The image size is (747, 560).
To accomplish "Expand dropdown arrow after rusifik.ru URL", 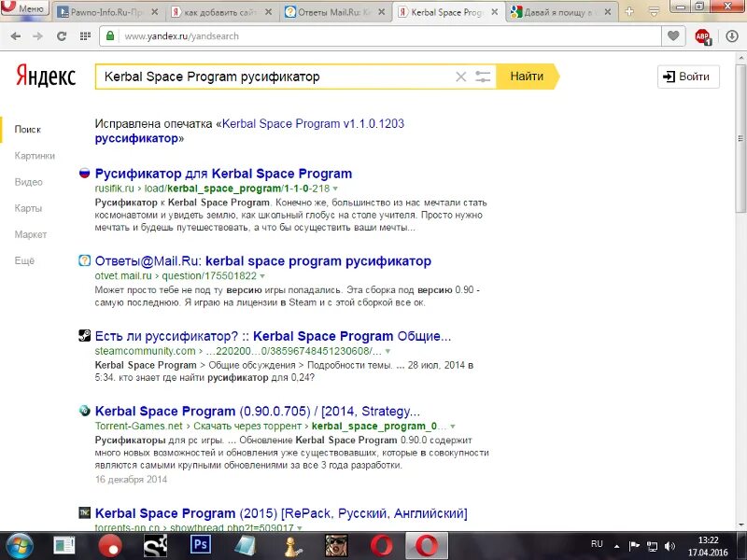I will pyautogui.click(x=335, y=189).
